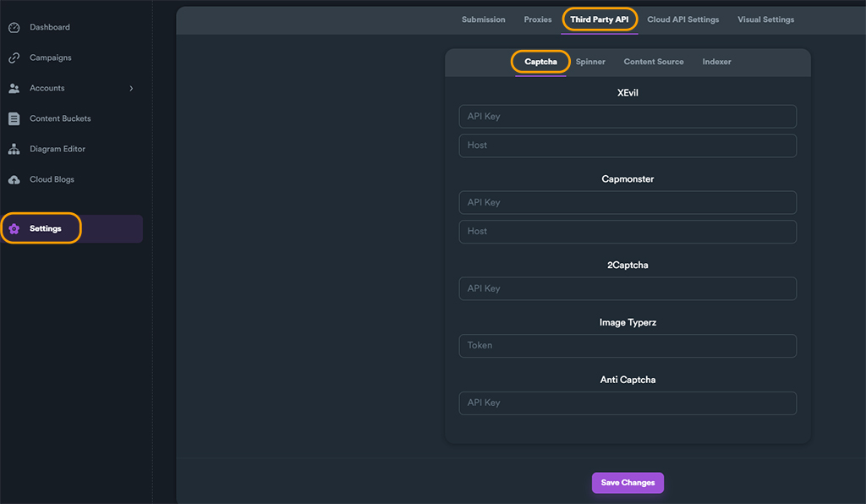Focus the XEvil API Key field
This screenshot has width=866, height=504.
628,117
